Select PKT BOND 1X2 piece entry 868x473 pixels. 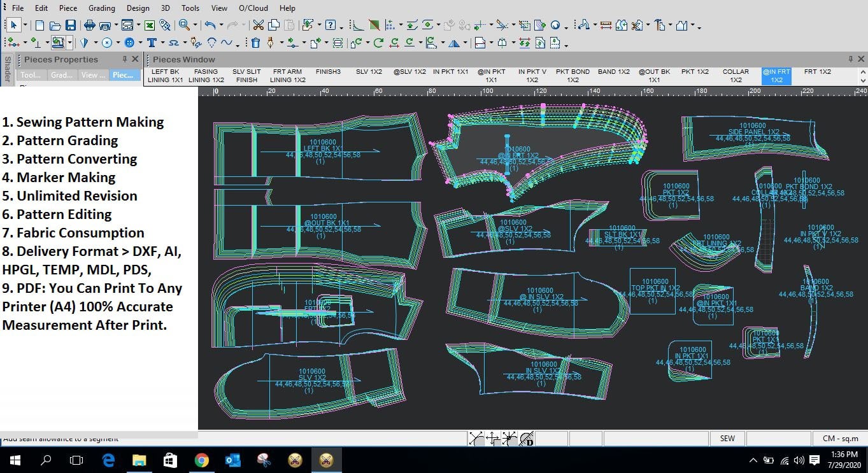573,76
